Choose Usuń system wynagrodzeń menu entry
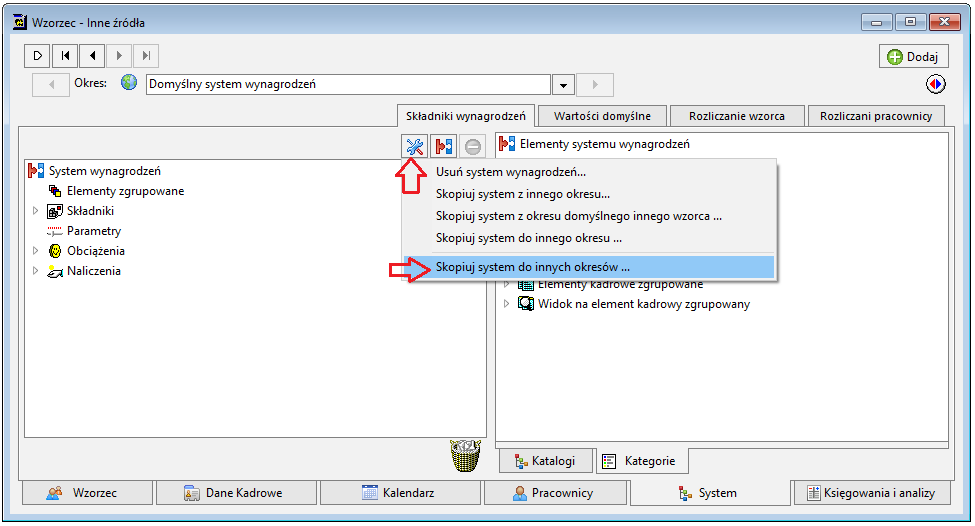The image size is (975, 526). point(589,172)
